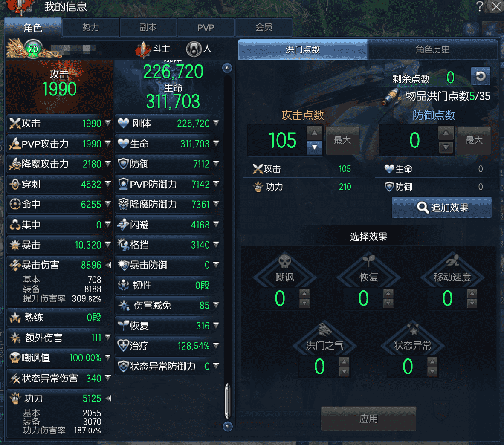Image resolution: width=504 pixels, height=445 pixels.
Task: Click the 斗士 class icon
Action: pyautogui.click(x=143, y=49)
